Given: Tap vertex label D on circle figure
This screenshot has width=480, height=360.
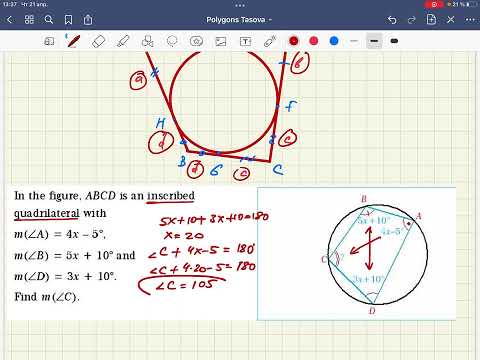Looking at the screenshot, I should click(x=372, y=311).
